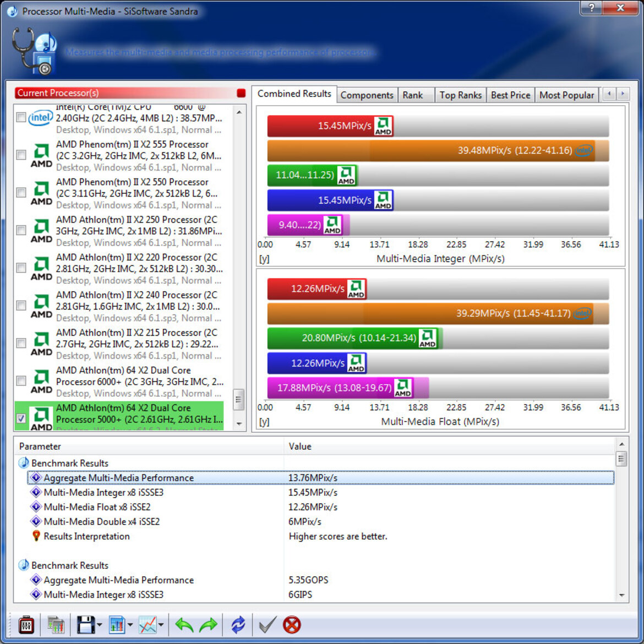Click the bar chart view icon

click(117, 625)
